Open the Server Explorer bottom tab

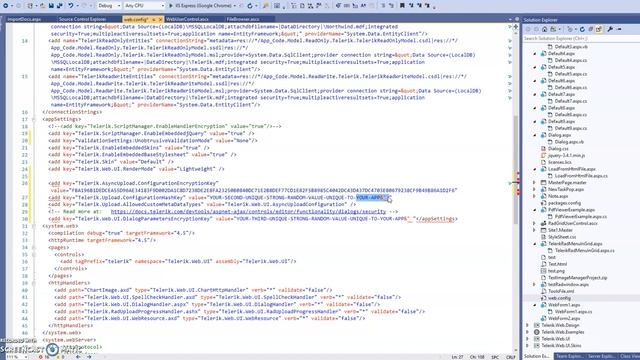point(601,356)
